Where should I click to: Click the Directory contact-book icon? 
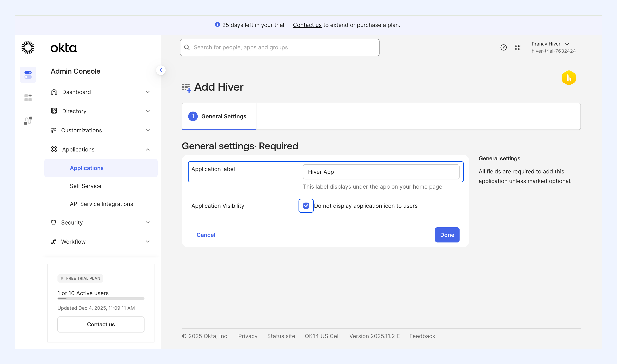(54, 111)
